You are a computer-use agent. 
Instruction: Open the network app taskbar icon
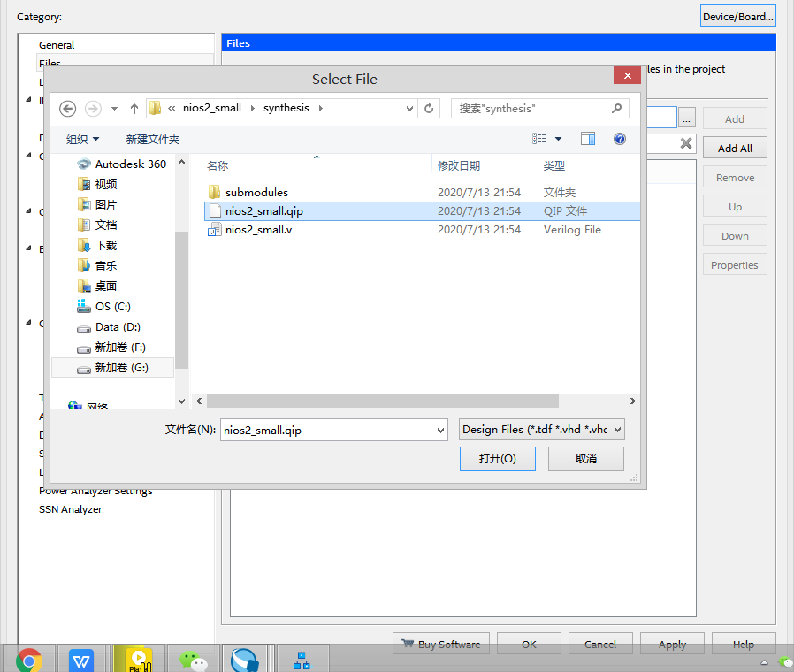click(302, 660)
